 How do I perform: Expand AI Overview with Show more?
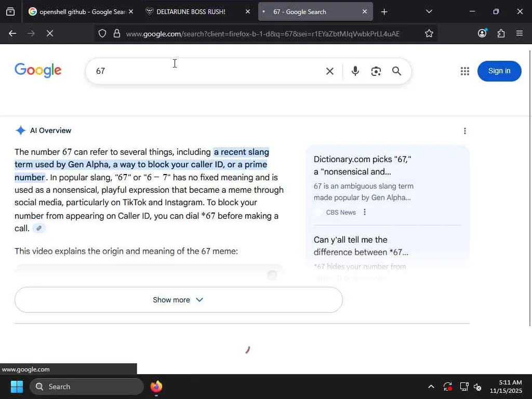click(x=179, y=300)
